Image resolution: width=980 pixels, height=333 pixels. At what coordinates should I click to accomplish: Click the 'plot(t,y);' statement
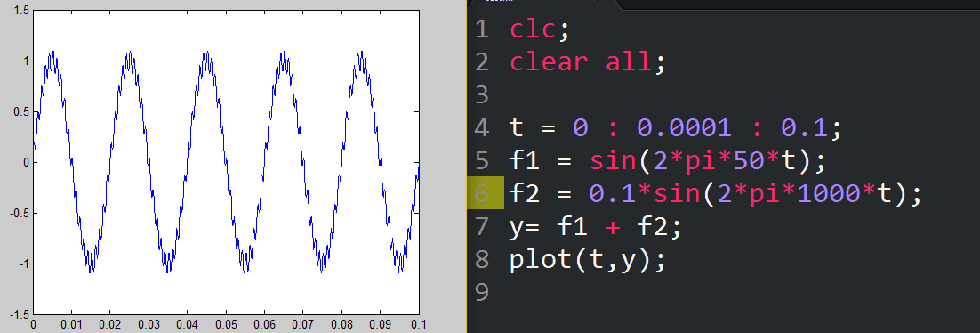pyautogui.click(x=589, y=259)
